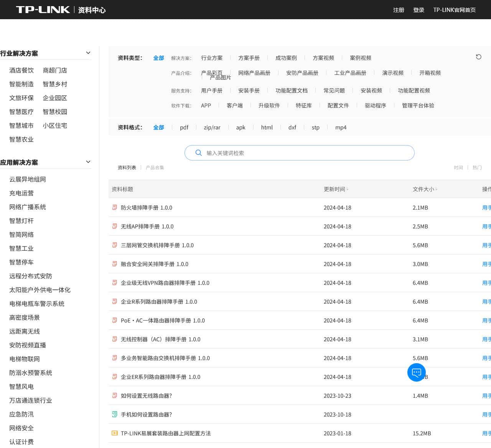Image resolution: width=491 pixels, height=448 pixels.
Task: Filter by zip/rar format
Action: [x=212, y=127]
